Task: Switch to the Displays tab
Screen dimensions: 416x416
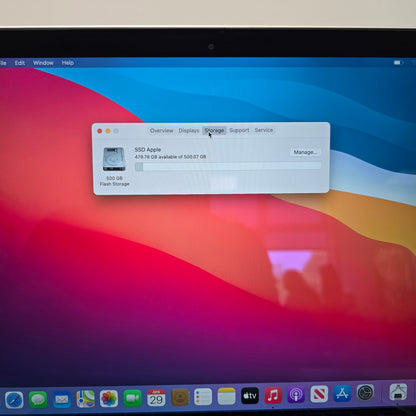Action: 189,131
